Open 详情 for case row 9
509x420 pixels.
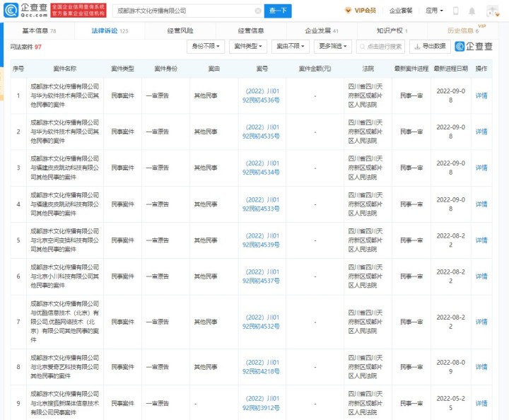tap(481, 403)
